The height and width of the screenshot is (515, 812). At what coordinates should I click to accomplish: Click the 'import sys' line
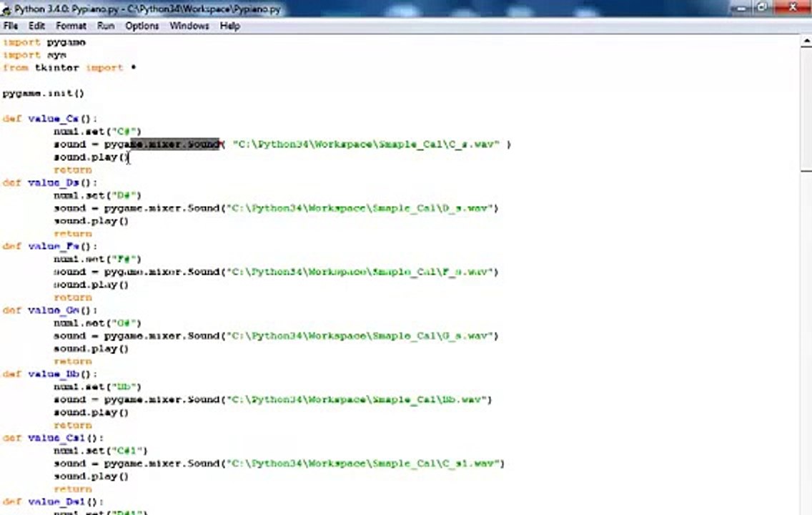click(34, 55)
